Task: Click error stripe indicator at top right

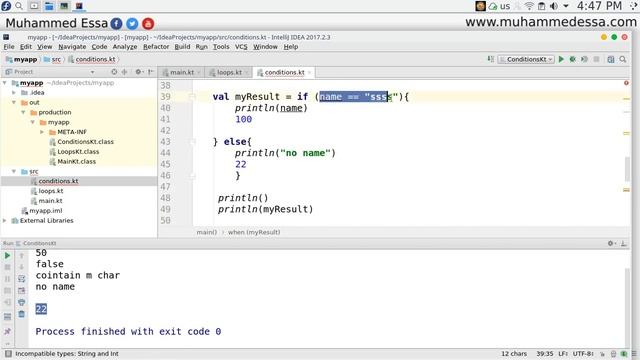Action: coord(627,83)
